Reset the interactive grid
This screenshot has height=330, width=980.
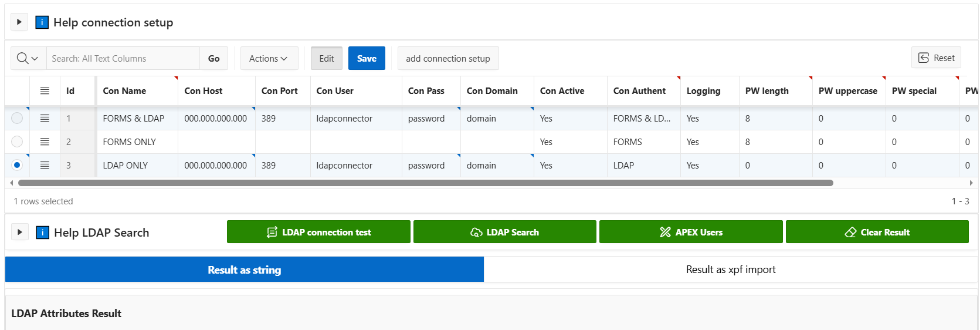pos(936,58)
